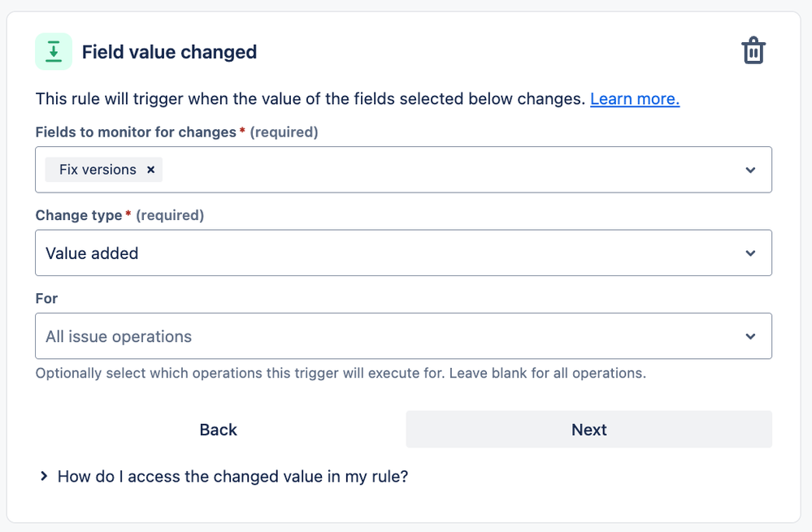The image size is (812, 532).
Task: Expand the Change type chevron
Action: (x=750, y=253)
